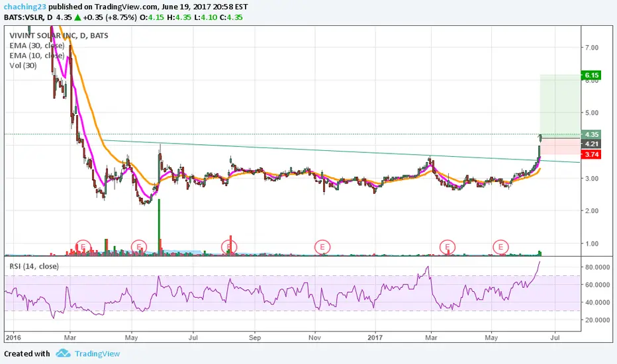Select the green 6.15 target price label

coord(591,75)
